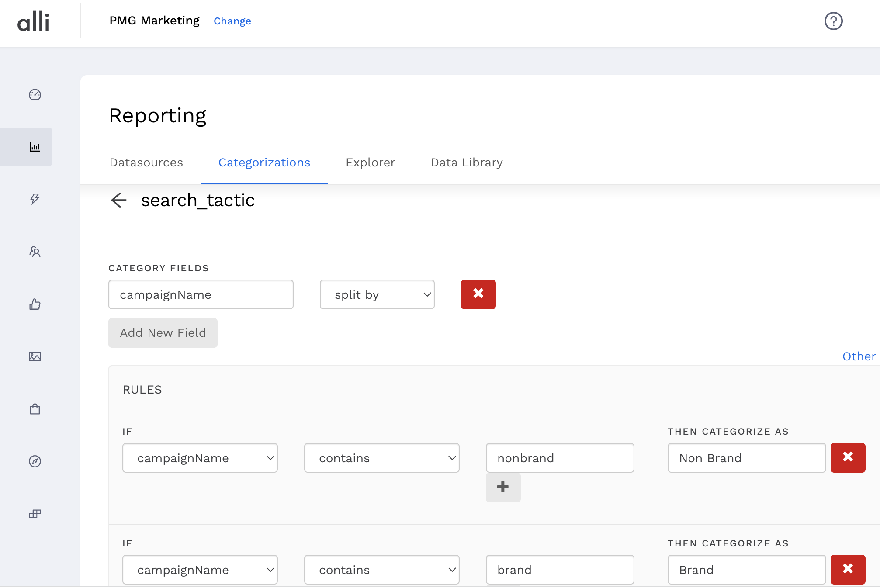The image size is (880, 588).
Task: Open campaignName dropdown in nonbrand rule
Action: pos(200,458)
